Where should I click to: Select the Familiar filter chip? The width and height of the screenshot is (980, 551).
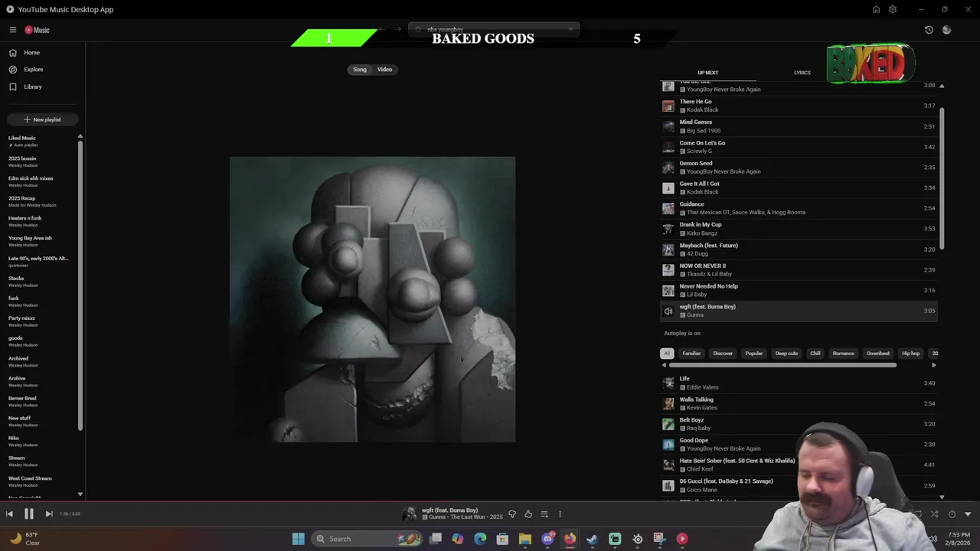pos(691,354)
